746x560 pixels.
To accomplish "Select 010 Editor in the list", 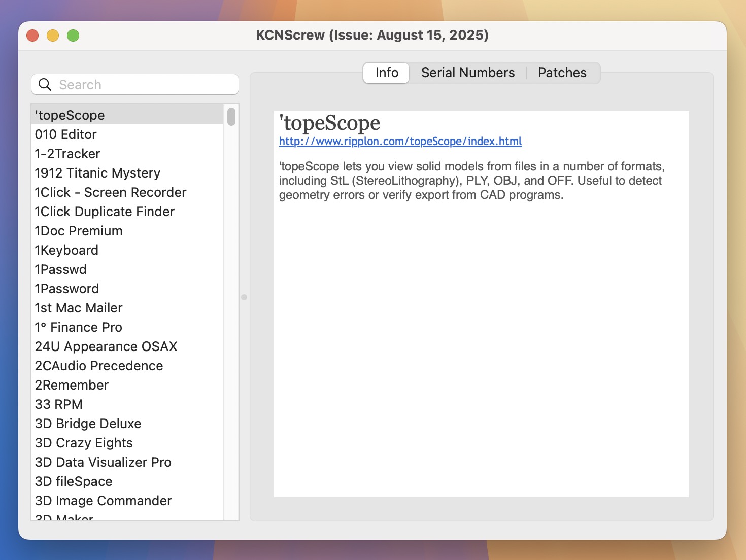I will [x=66, y=134].
